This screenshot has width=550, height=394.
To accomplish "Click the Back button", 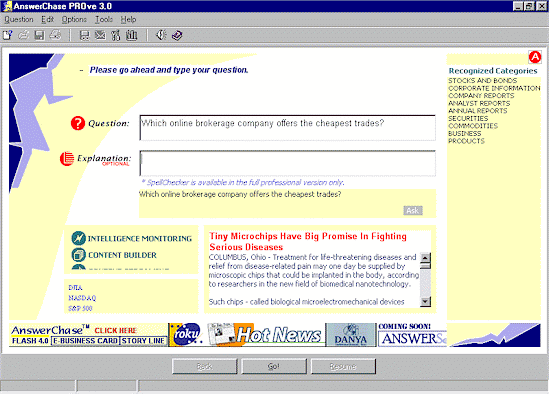I will coord(204,366).
